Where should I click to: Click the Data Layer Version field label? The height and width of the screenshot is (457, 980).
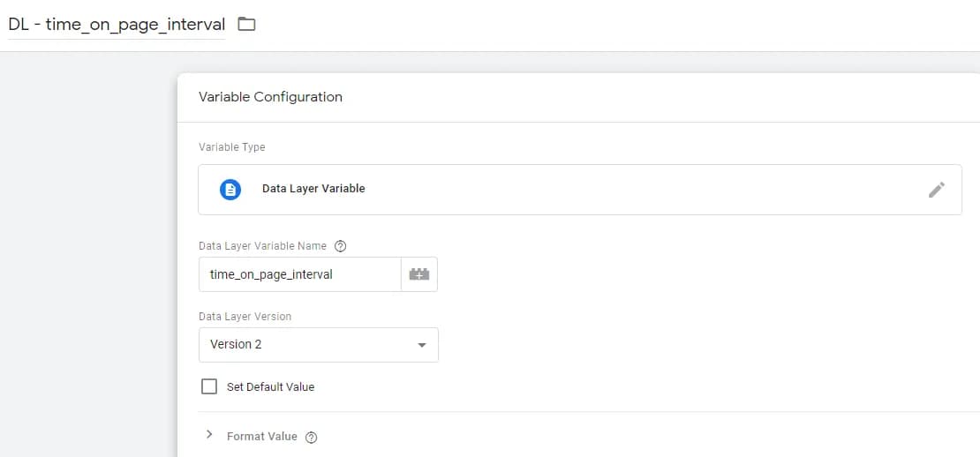pyautogui.click(x=245, y=316)
